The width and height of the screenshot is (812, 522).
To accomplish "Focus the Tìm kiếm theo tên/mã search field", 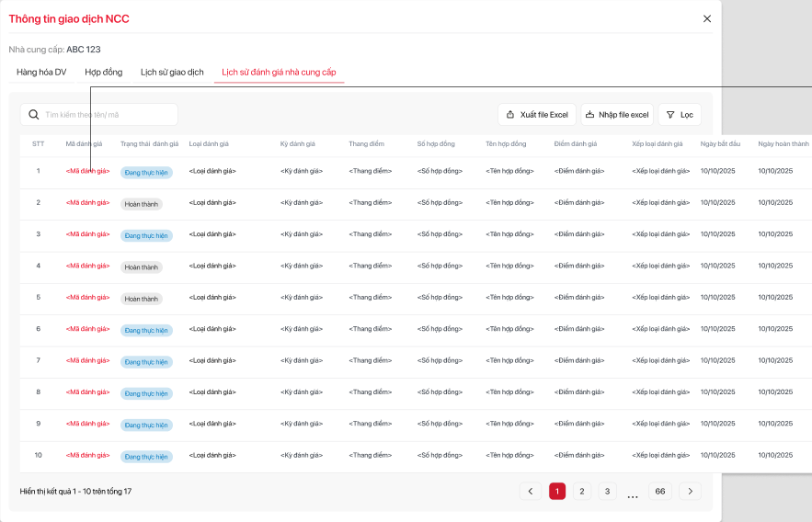I will (x=106, y=115).
